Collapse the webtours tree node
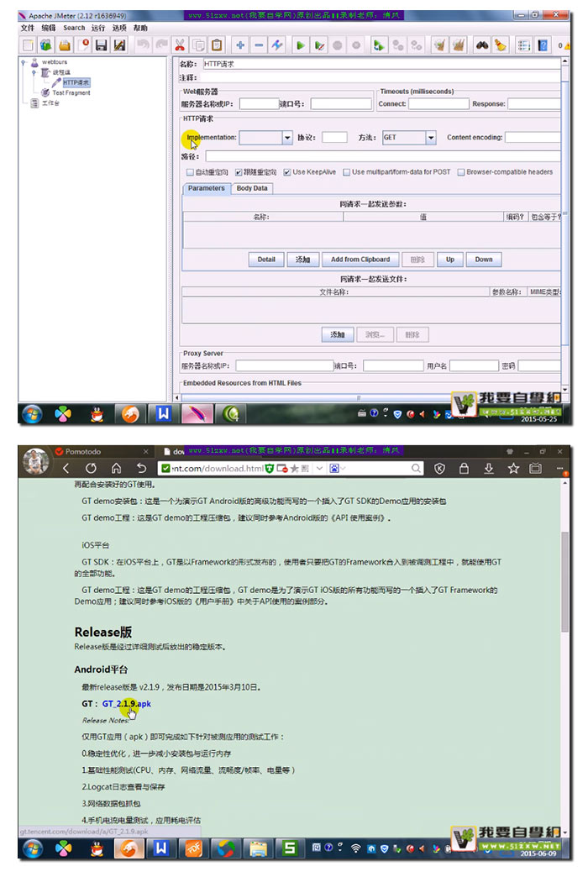 [x=24, y=62]
